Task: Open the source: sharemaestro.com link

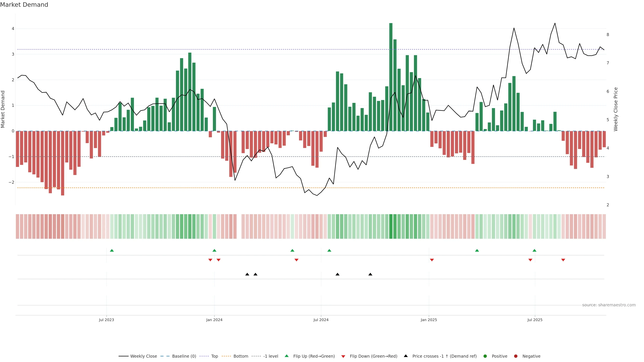Action: [x=609, y=305]
